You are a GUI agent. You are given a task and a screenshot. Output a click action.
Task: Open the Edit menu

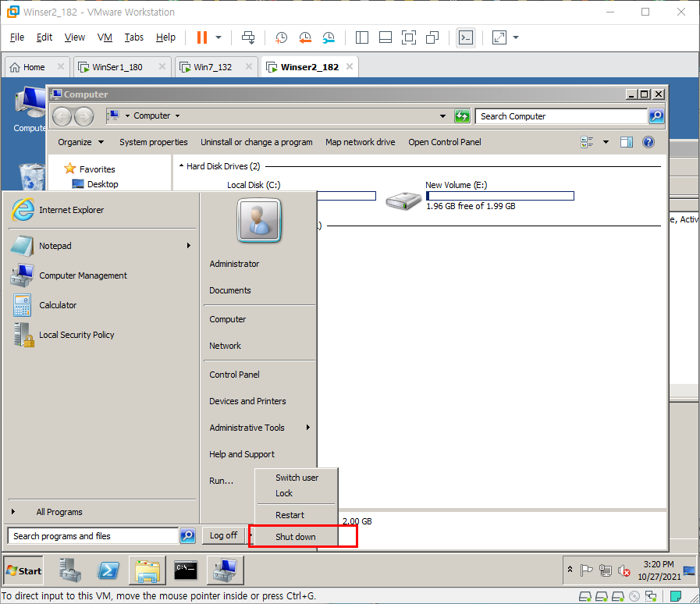click(x=44, y=37)
